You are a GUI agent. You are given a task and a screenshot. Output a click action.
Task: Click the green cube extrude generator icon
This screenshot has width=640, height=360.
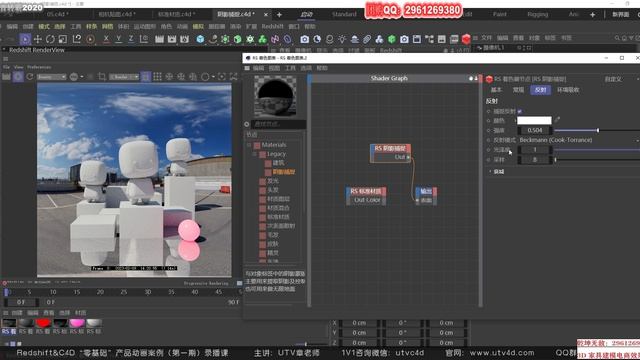point(238,39)
